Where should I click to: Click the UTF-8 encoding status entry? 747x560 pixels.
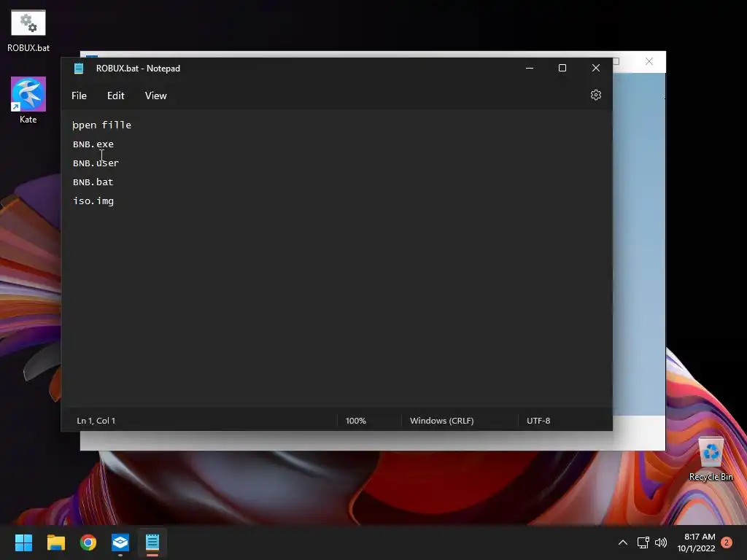click(538, 421)
